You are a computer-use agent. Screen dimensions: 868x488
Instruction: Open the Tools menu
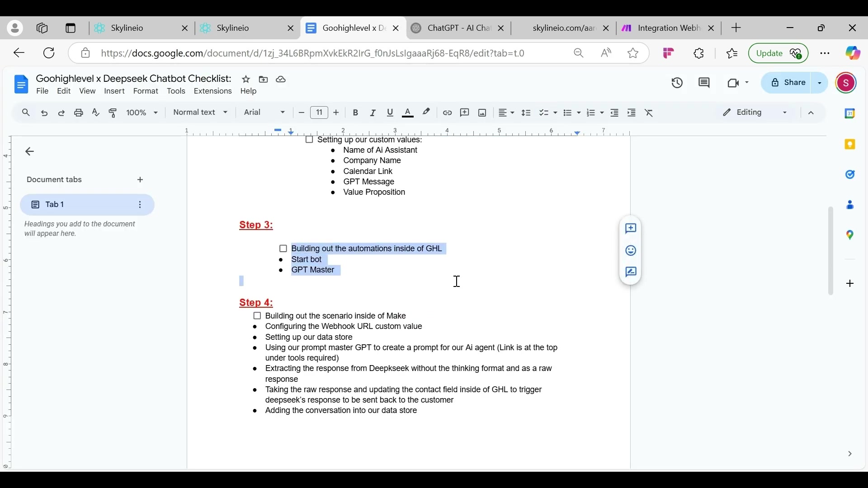[x=176, y=91]
